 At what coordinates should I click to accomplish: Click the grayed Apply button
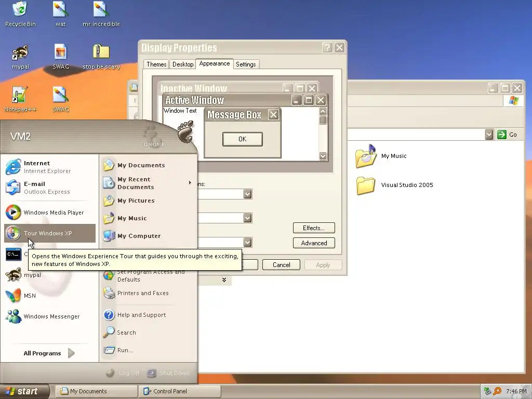pos(323,265)
